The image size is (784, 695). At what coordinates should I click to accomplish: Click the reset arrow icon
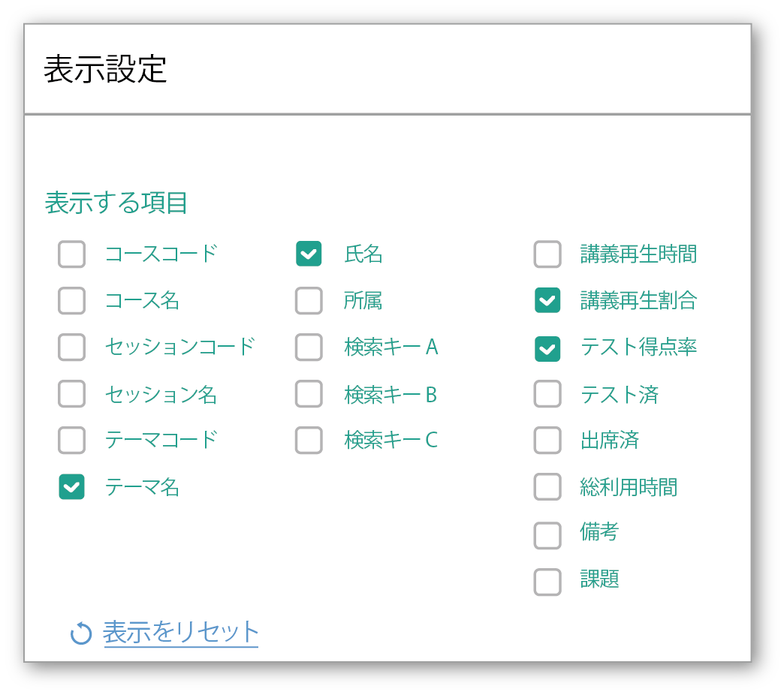pos(80,633)
